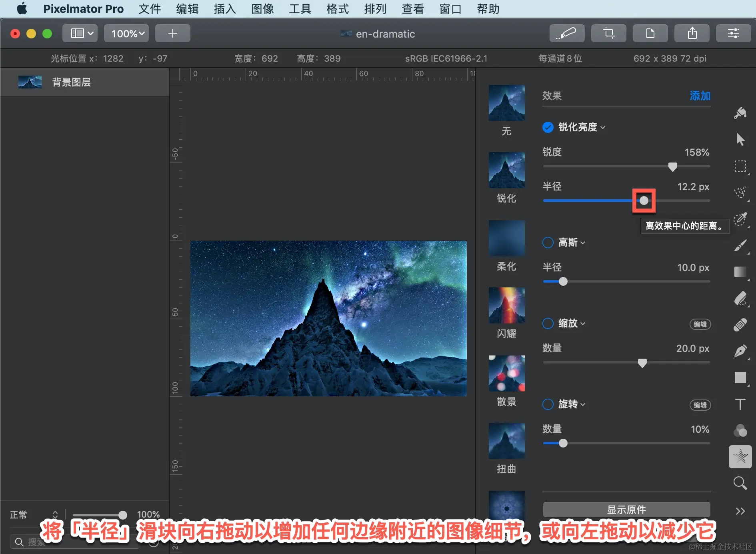Viewport: 756px width, 554px height.
Task: Open the Apple menu
Action: [x=22, y=8]
